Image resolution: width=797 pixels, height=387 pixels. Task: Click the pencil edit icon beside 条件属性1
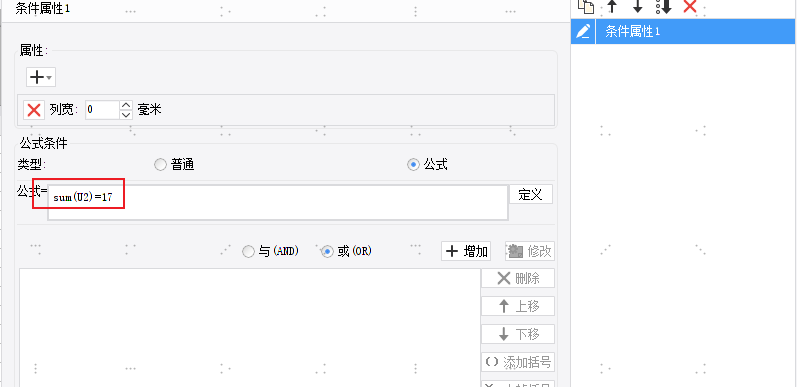click(x=583, y=32)
